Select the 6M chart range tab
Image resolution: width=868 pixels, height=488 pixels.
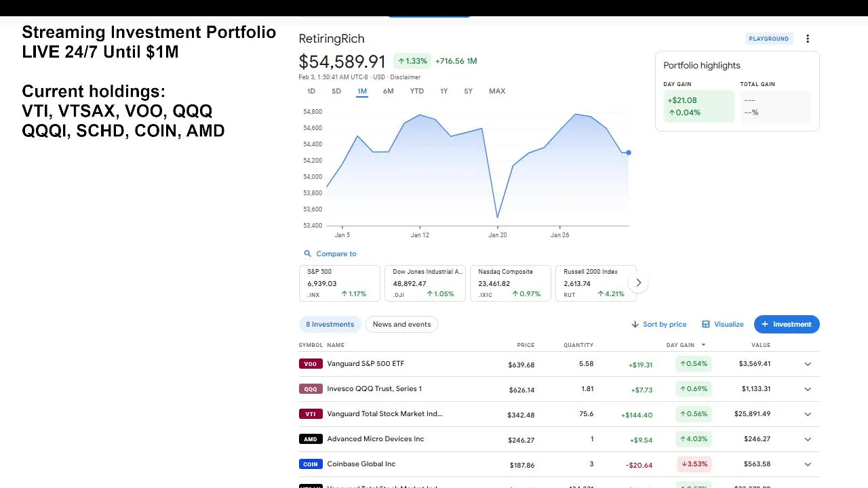point(388,91)
